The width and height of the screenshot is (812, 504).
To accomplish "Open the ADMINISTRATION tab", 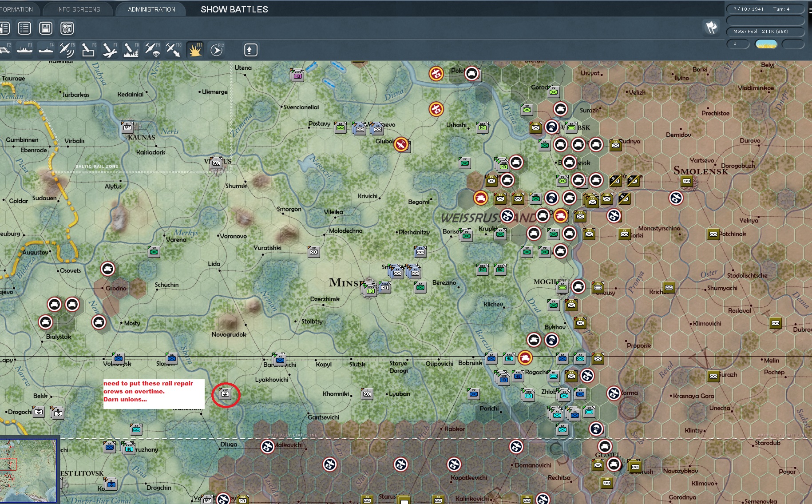I will pyautogui.click(x=151, y=9).
